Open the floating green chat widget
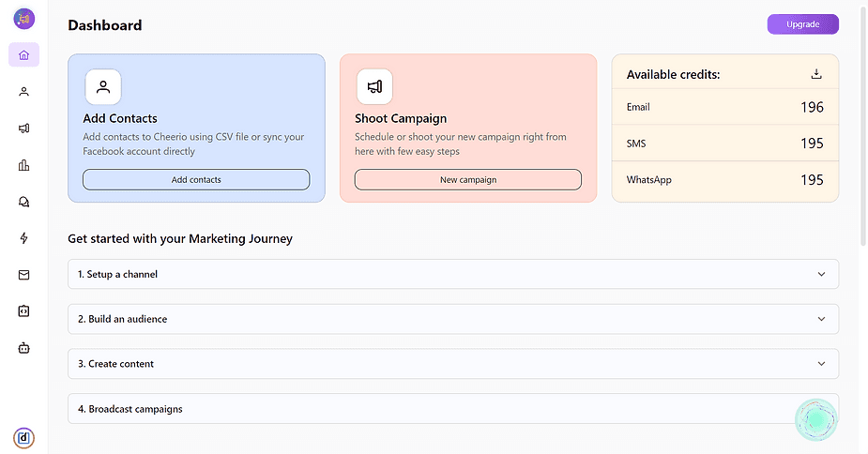This screenshot has width=868, height=454. pyautogui.click(x=815, y=420)
